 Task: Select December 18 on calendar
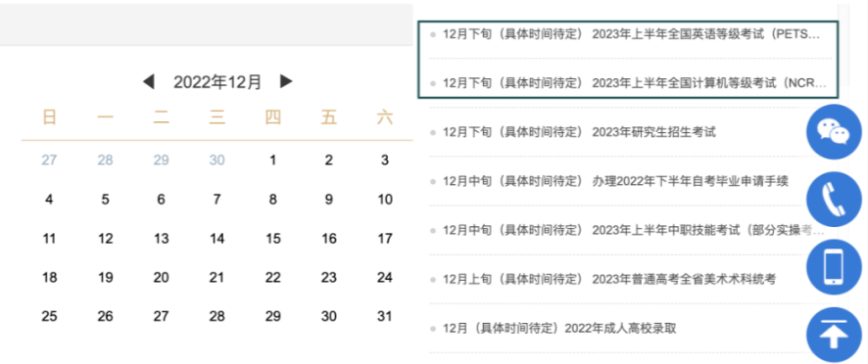click(49, 278)
